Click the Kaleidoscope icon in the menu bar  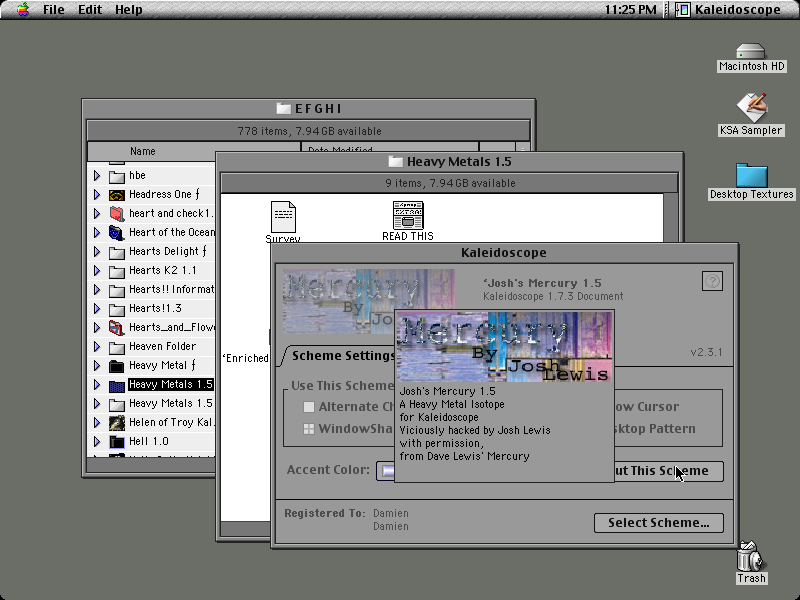[x=683, y=9]
